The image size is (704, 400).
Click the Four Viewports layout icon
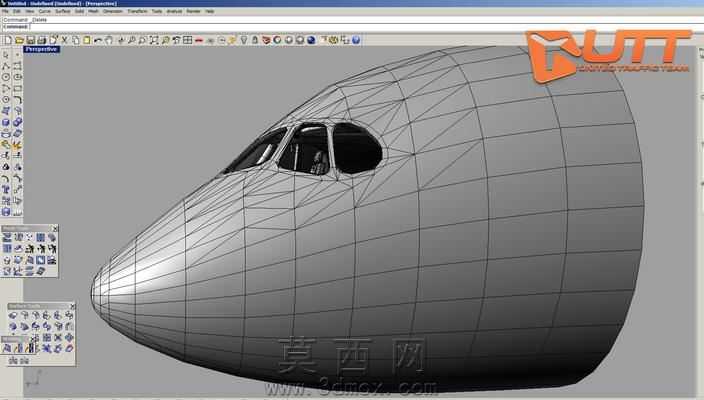coord(188,40)
